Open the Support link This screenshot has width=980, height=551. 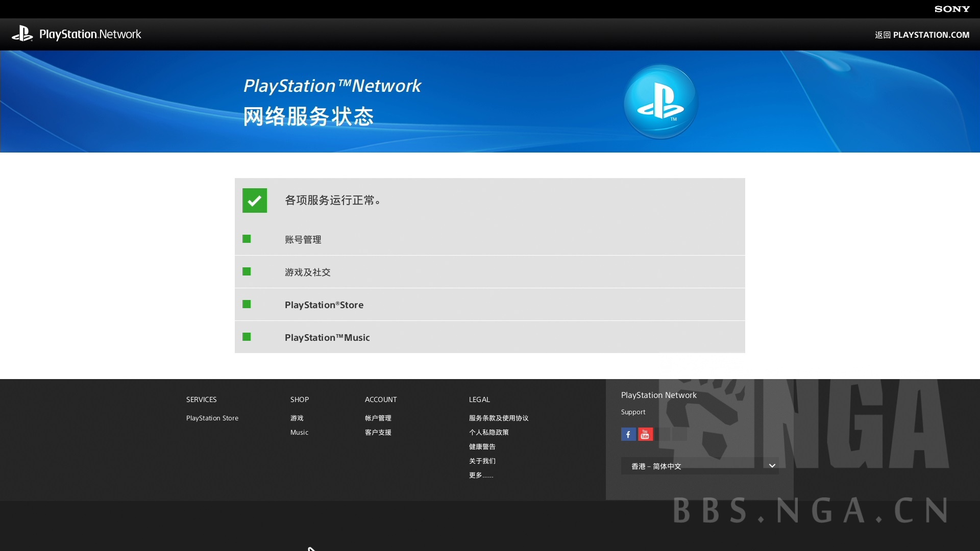[x=633, y=412]
